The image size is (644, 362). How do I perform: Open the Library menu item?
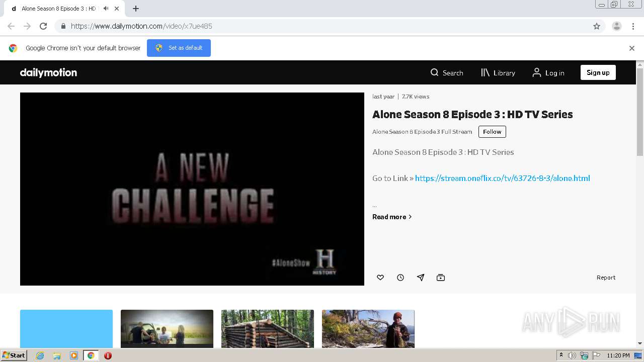[x=498, y=72]
